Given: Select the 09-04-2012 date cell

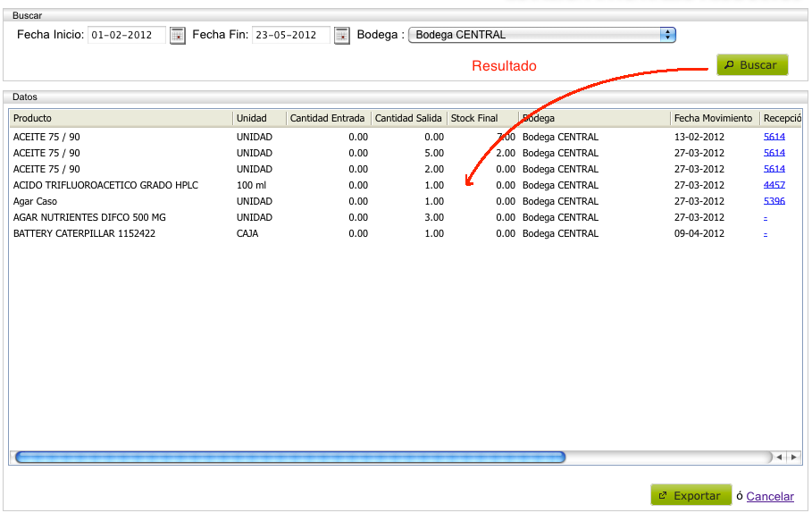Looking at the screenshot, I should tap(699, 233).
